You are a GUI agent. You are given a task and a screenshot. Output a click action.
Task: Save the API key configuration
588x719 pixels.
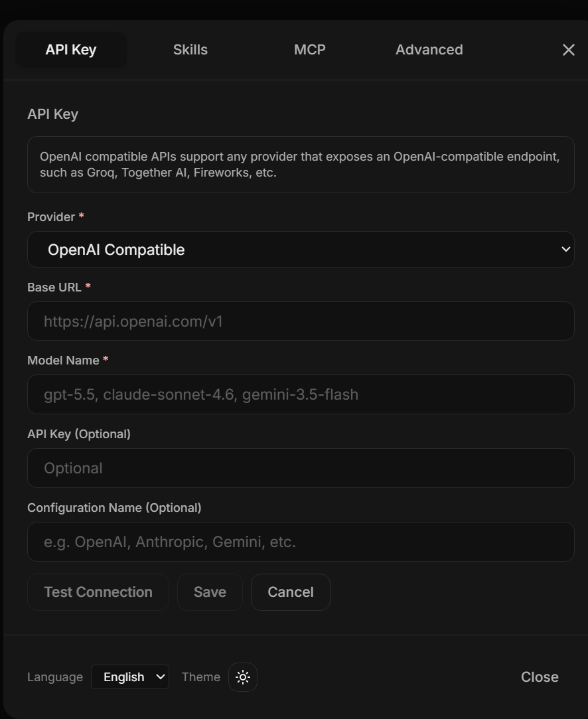point(210,592)
